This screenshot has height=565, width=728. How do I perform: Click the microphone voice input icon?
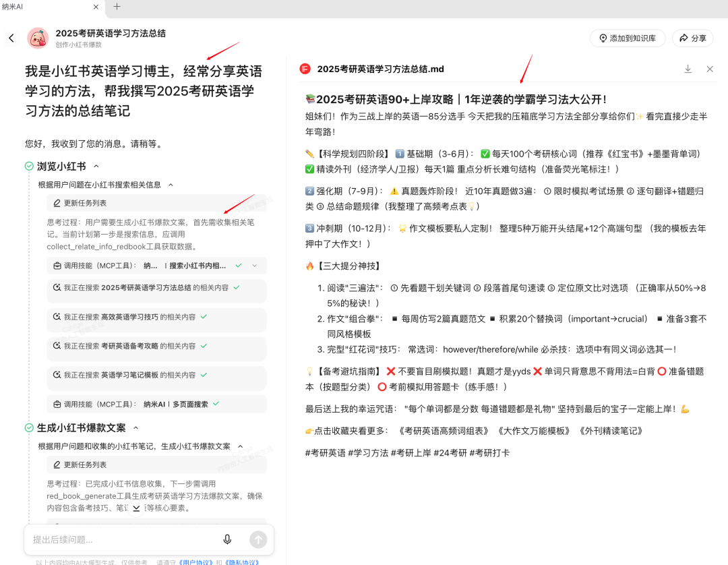(x=227, y=539)
